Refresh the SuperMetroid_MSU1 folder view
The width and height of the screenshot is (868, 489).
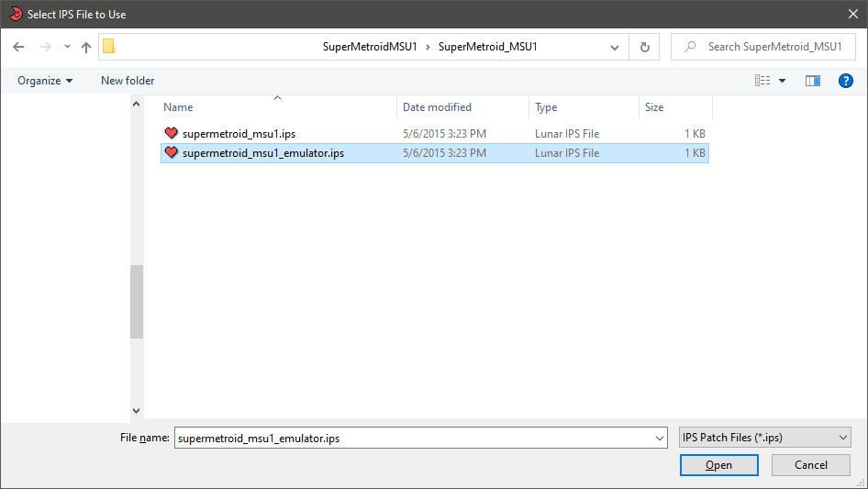click(644, 47)
